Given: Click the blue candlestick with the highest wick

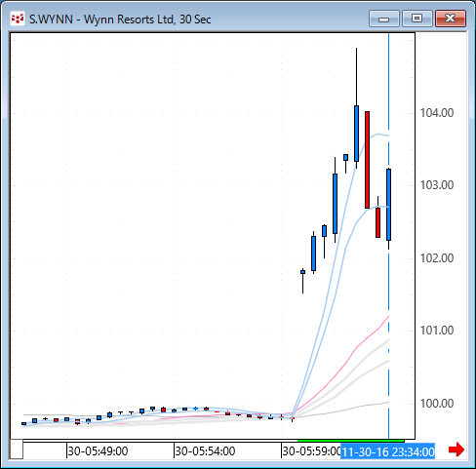Looking at the screenshot, I should point(356,134).
